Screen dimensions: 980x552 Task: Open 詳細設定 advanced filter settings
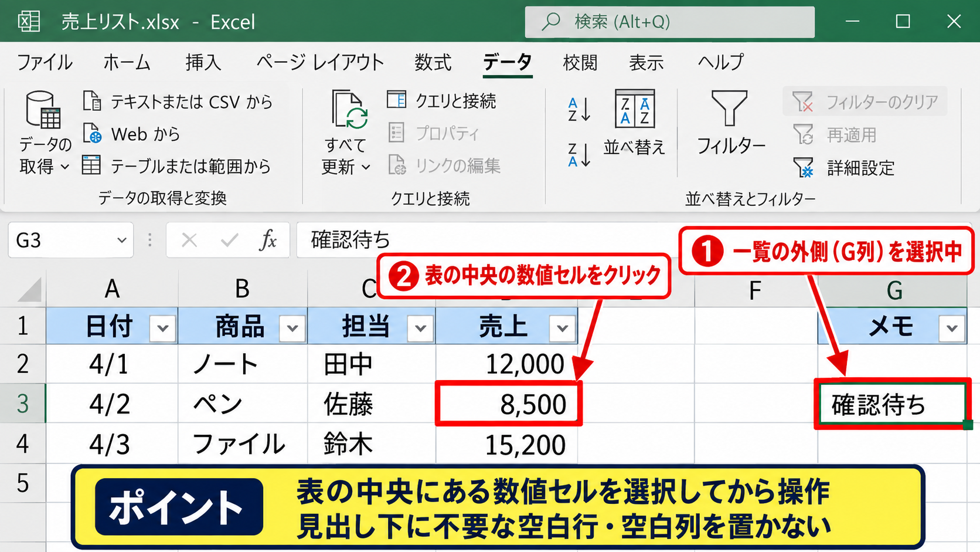(x=843, y=168)
